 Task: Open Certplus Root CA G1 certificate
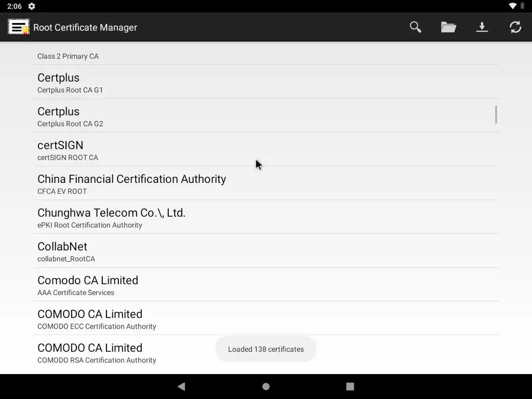[266, 82]
